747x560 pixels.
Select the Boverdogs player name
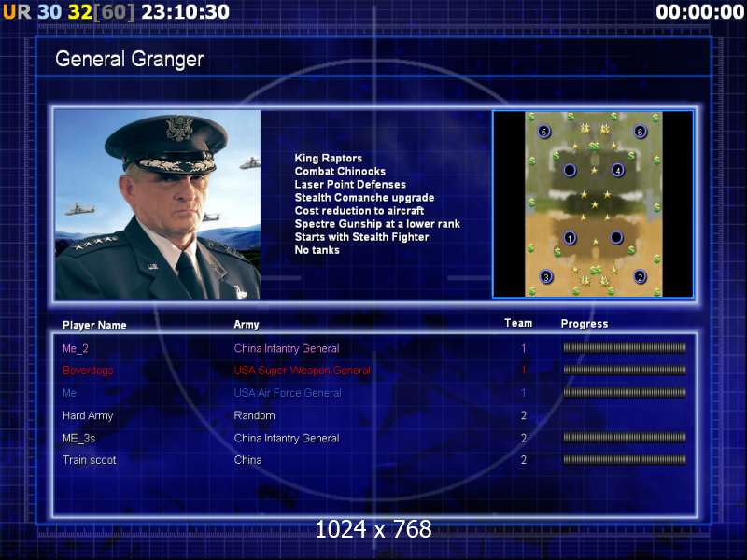(x=88, y=371)
